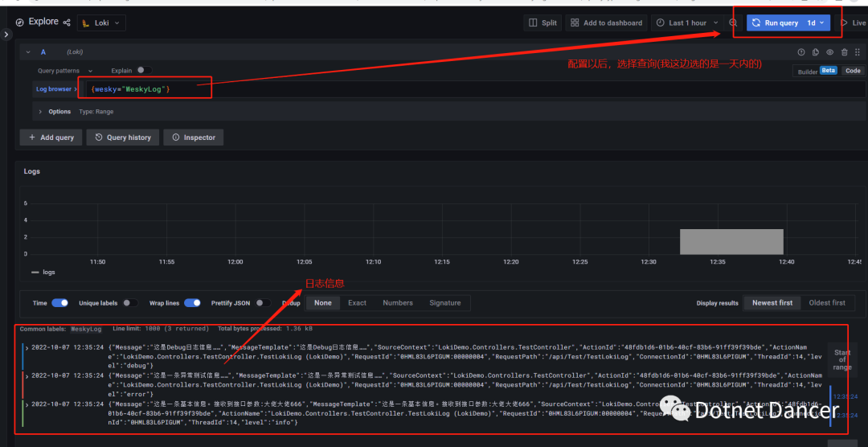Open the Query patterns dropdown

[65, 71]
